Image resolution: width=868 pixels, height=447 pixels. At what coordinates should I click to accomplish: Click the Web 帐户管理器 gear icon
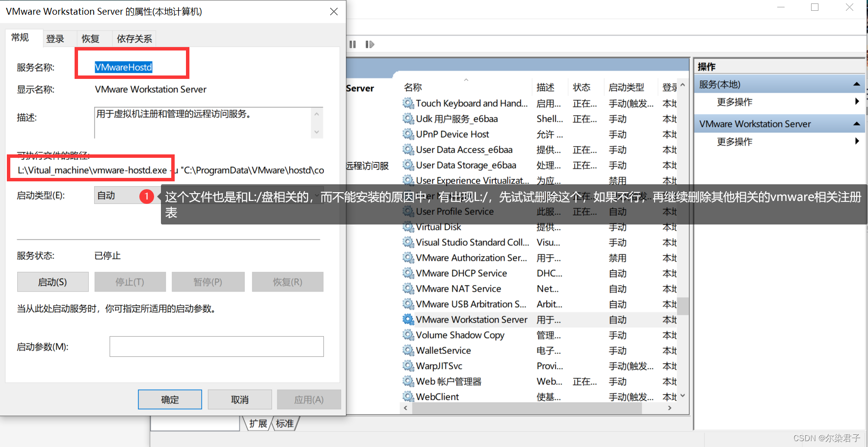pos(408,381)
